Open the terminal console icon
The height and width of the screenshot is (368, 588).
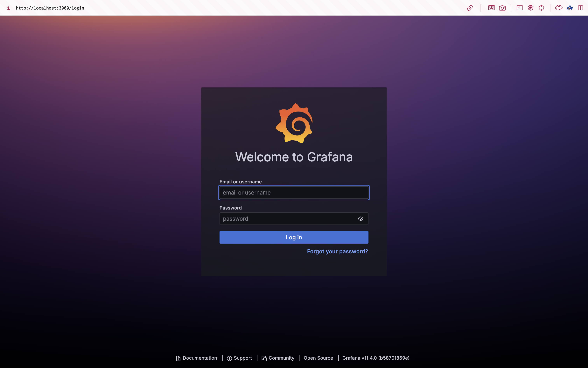[520, 8]
